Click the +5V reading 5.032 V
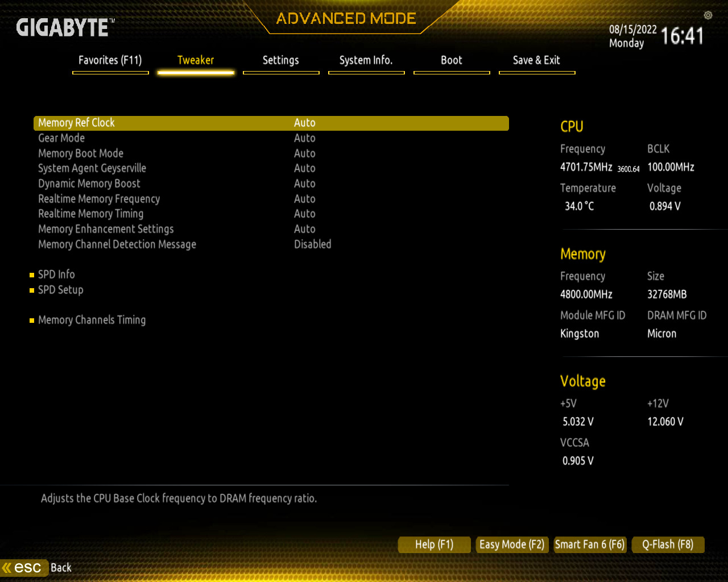The height and width of the screenshot is (582, 728). point(578,422)
